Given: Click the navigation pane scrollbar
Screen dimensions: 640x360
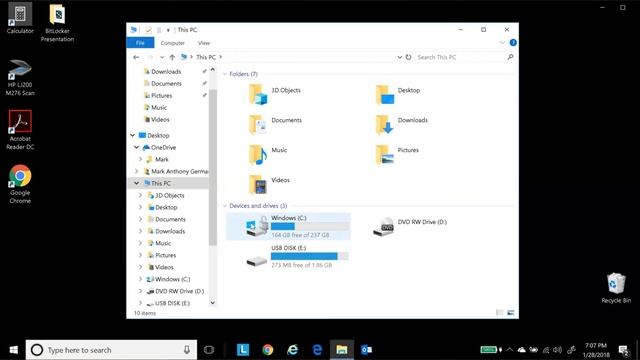Looking at the screenshot, I should click(213, 167).
